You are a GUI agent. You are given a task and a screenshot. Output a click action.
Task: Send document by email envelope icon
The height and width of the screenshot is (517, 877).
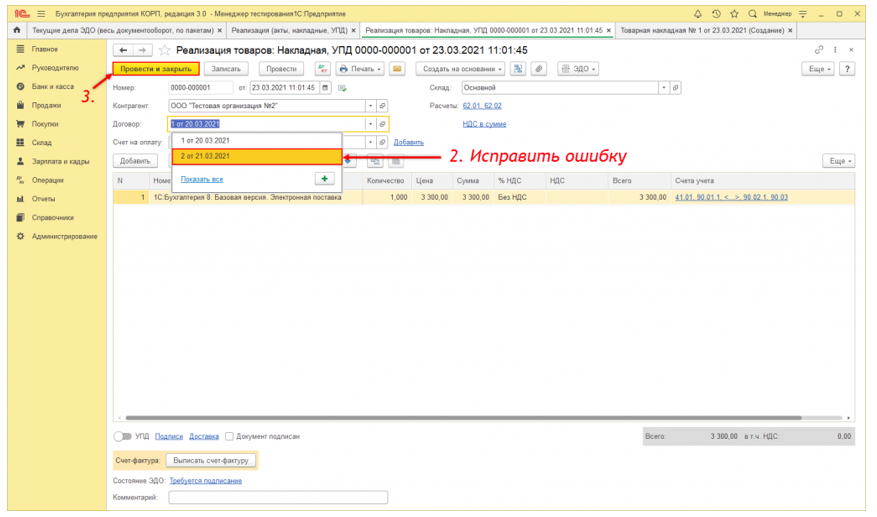pyautogui.click(x=397, y=69)
